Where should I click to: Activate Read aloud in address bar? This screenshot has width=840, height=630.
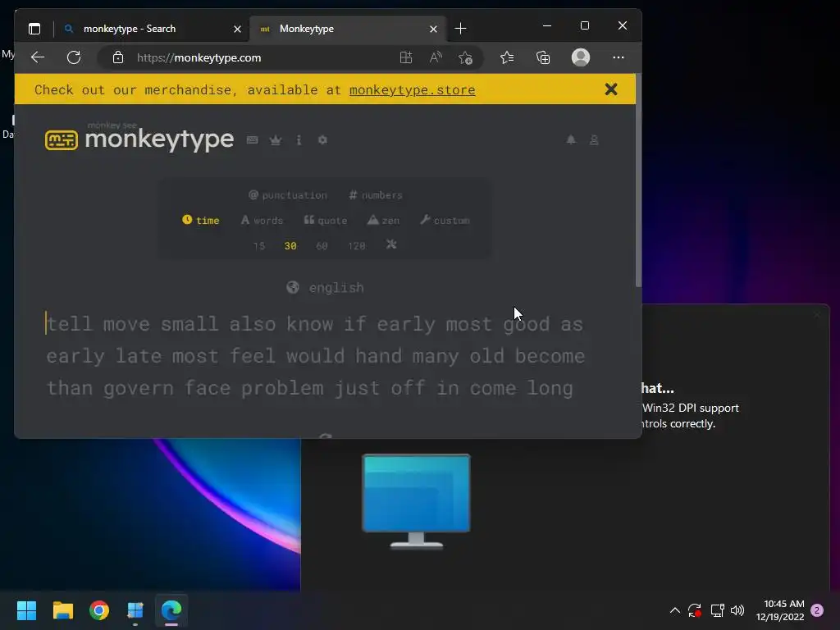436,57
